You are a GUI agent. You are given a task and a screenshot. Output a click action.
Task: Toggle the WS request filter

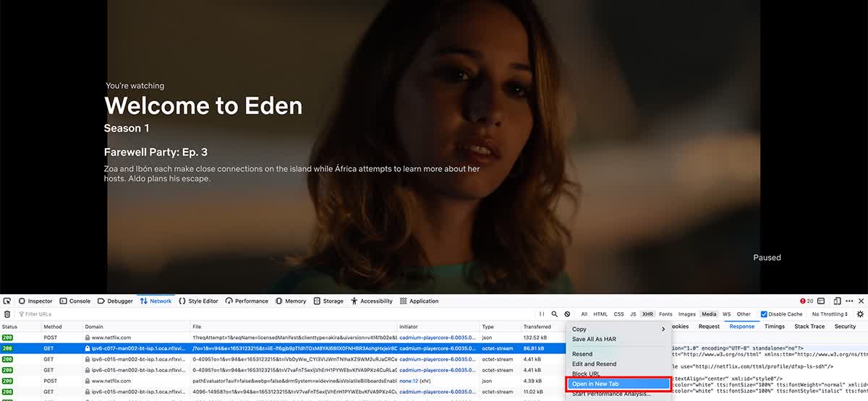tap(727, 314)
